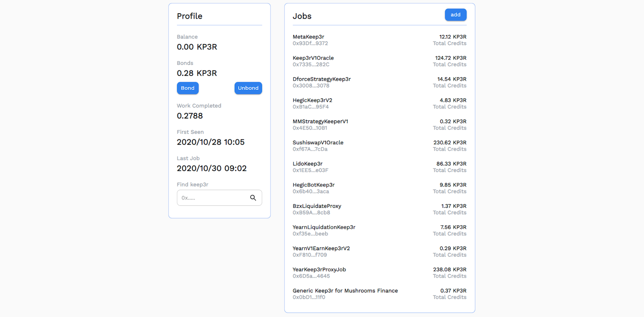Click the 0.29 KP3R credits value

click(453, 248)
